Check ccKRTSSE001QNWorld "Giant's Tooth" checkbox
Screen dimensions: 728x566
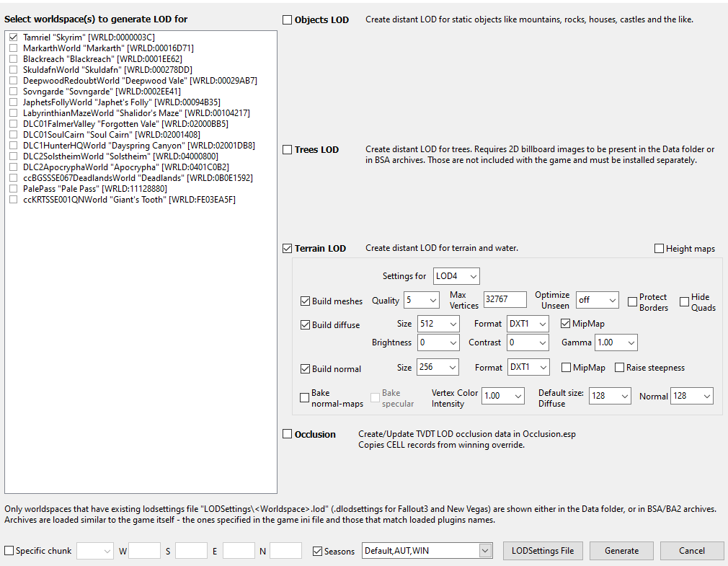[14, 200]
